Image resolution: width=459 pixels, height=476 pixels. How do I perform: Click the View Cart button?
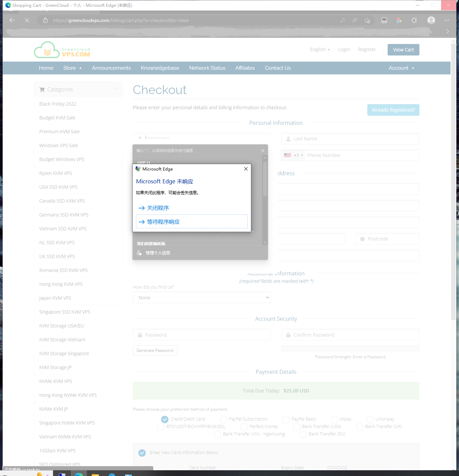coord(403,50)
